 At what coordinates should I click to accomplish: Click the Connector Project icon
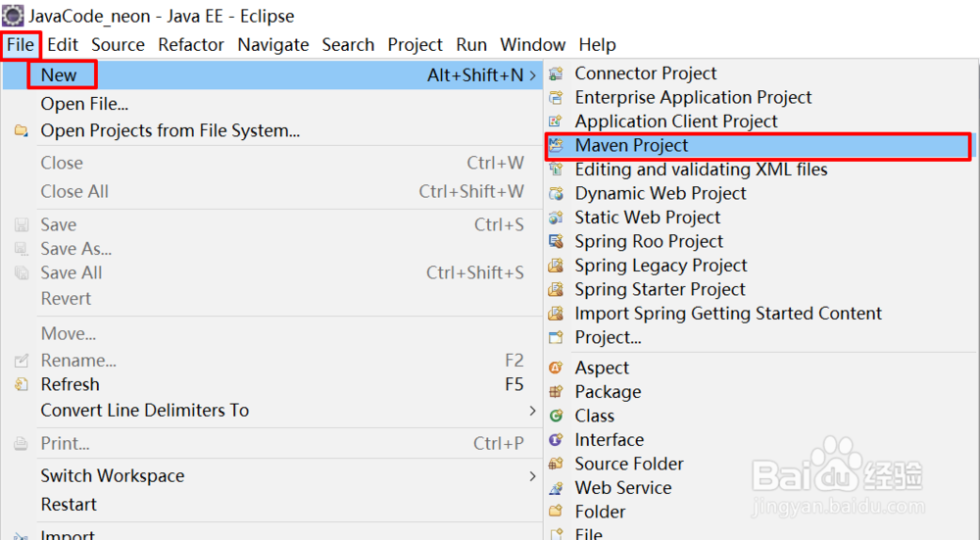(557, 74)
